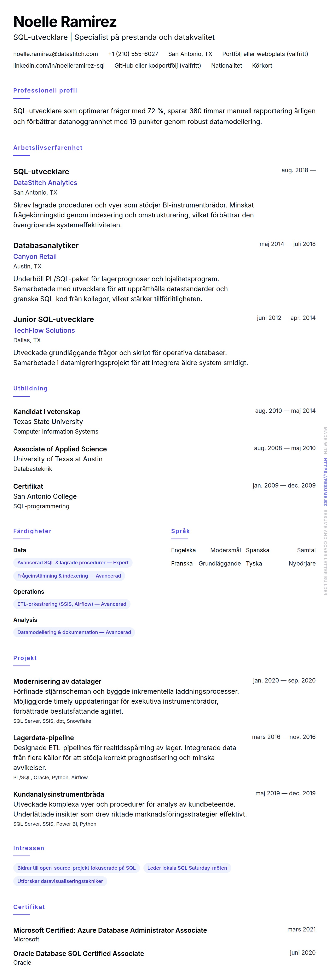Image resolution: width=329 pixels, height=980 pixels.
Task: Select the Utforskar datavisualiseringstekniker interest tag
Action: pos(60,881)
